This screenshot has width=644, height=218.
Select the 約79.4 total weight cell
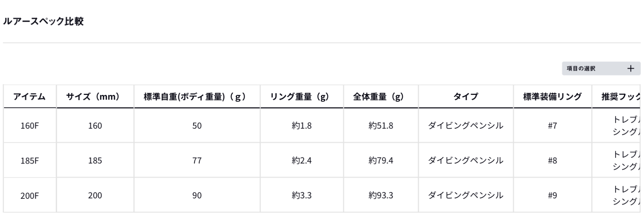[381, 161]
